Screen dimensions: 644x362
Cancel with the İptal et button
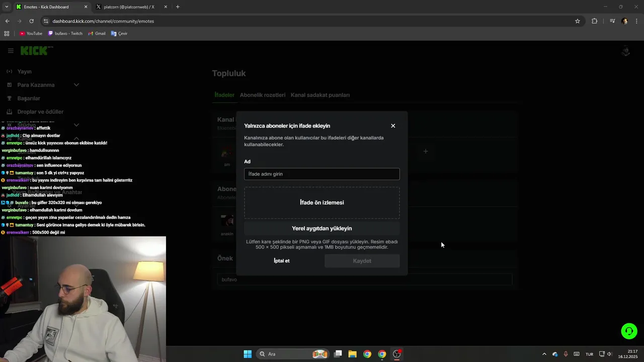click(x=282, y=261)
